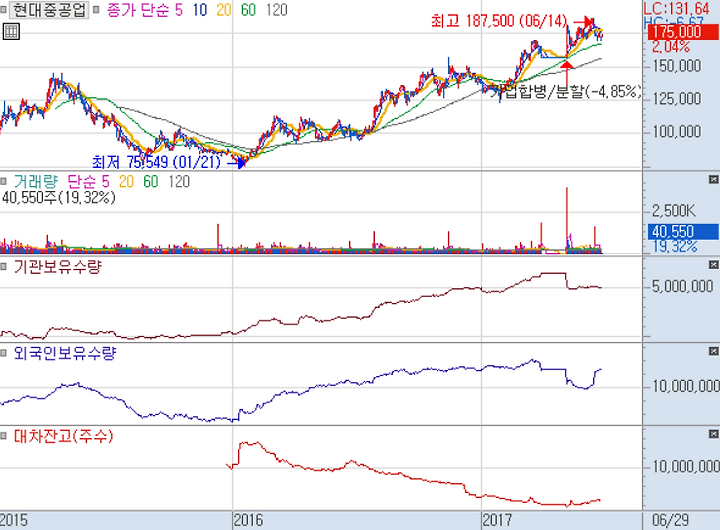Click the 대차잔고(주수) indicator title
The image size is (720, 530).
point(63,436)
